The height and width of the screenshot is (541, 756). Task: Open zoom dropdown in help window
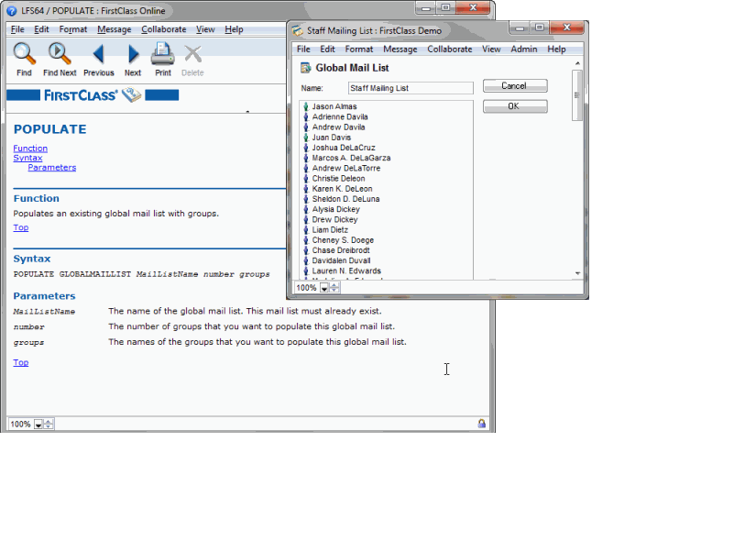tap(38, 425)
